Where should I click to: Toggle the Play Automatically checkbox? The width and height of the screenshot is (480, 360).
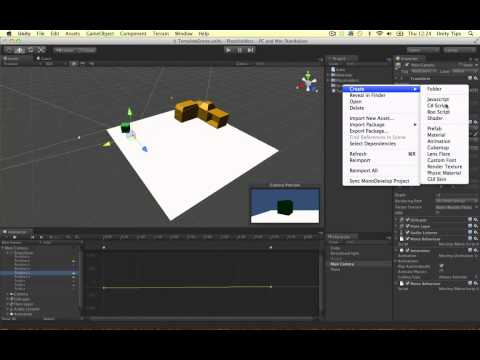(x=442, y=266)
